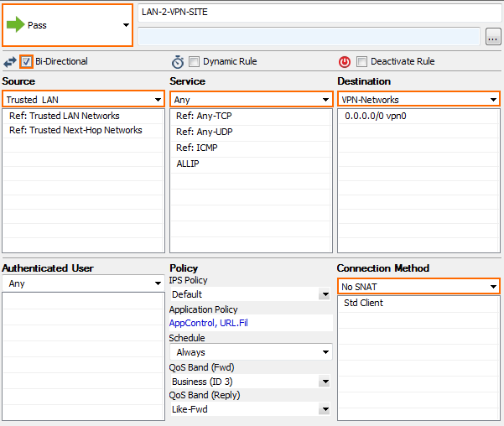Select the Ref: ICMP service entry
Viewport: 504px width, 426px height.
point(197,148)
